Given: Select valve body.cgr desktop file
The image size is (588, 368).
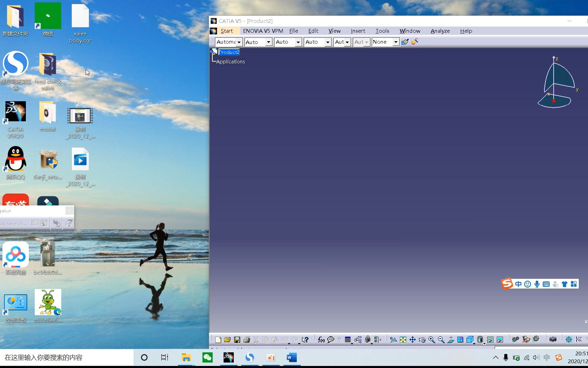Looking at the screenshot, I should point(80,24).
